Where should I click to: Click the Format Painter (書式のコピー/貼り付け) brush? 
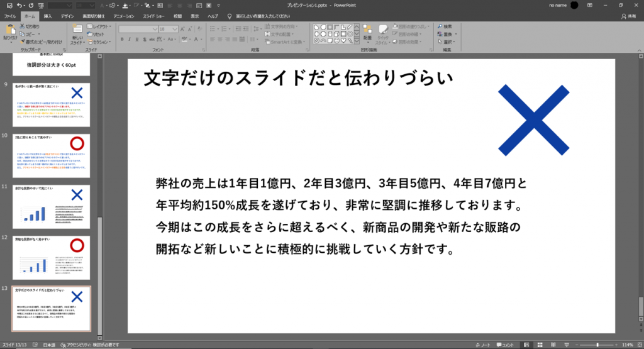(23, 42)
